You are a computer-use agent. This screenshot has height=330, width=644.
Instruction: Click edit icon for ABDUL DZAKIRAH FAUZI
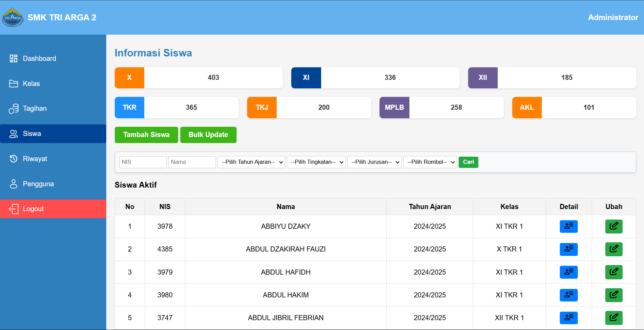[x=613, y=249]
